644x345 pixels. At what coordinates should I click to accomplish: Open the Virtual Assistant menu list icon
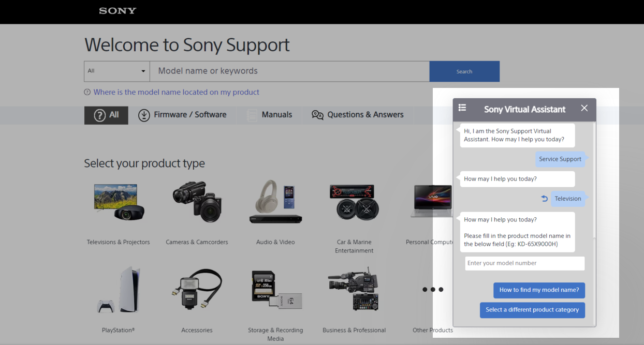462,108
